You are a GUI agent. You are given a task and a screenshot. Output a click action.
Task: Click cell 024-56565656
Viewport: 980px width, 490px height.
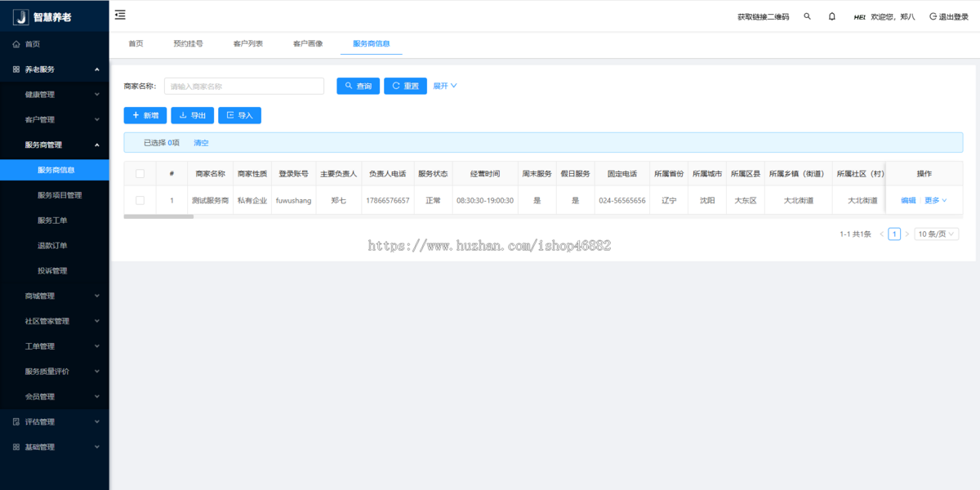(x=621, y=200)
